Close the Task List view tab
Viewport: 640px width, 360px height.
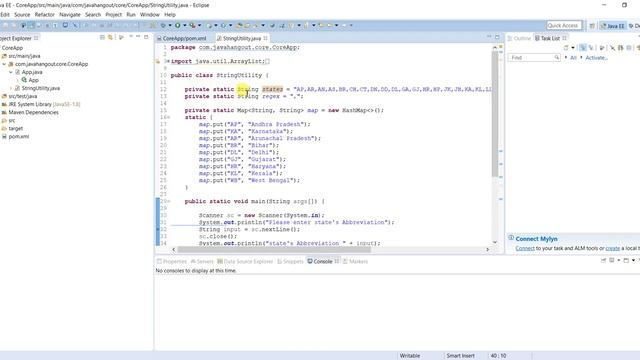[x=565, y=38]
